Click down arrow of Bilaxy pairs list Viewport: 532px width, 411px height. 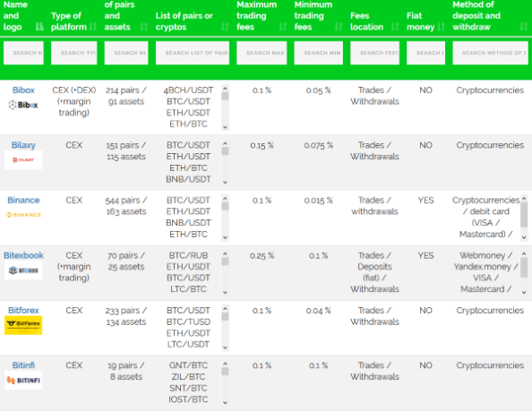point(225,182)
